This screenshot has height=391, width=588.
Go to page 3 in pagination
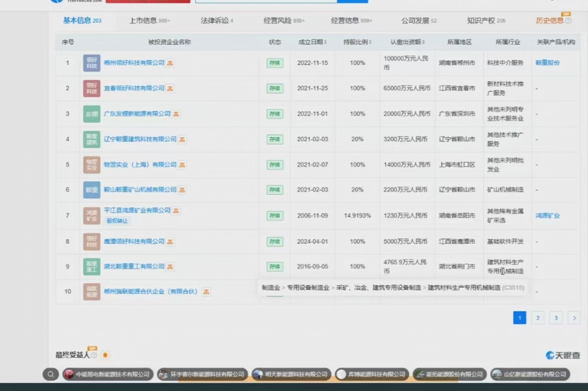tap(556, 318)
